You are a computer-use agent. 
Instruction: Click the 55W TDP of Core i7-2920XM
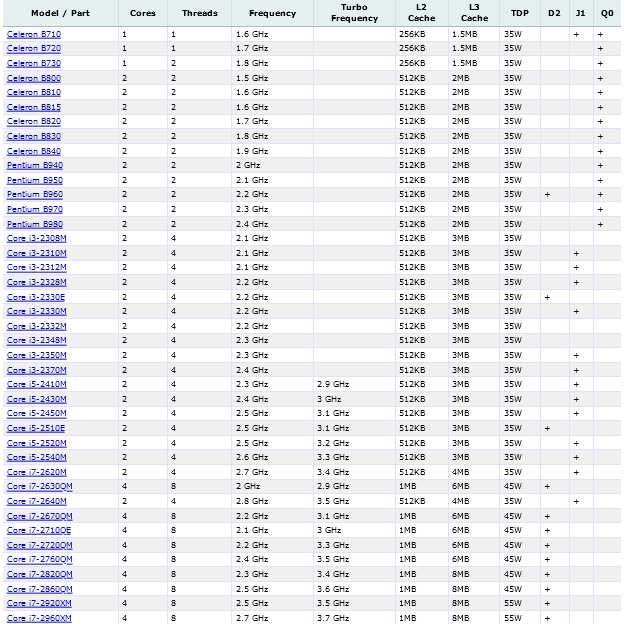click(x=513, y=603)
